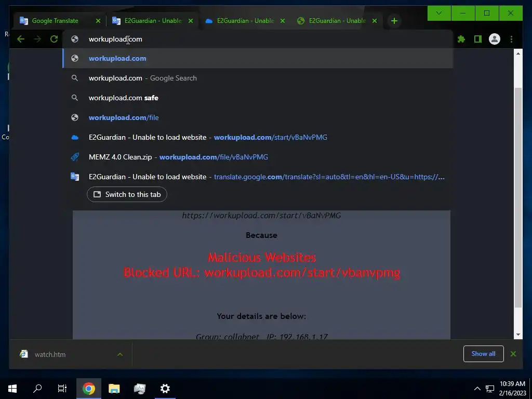Open the clock showing 10:39 AM
The image size is (532, 399).
click(x=512, y=389)
